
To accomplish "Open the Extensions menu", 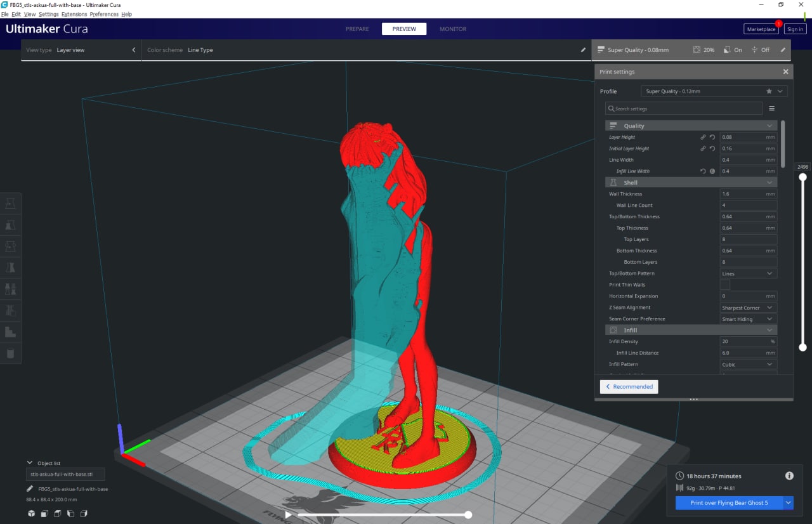I will (74, 14).
